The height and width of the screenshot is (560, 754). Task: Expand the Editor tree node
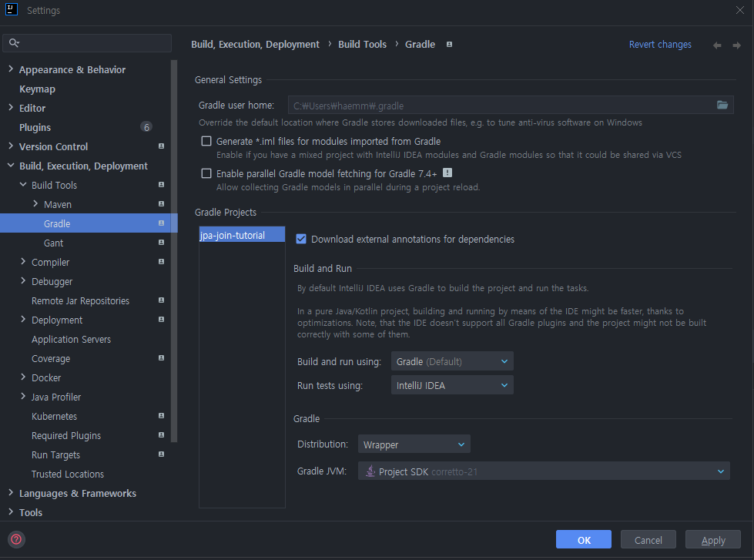(x=11, y=108)
